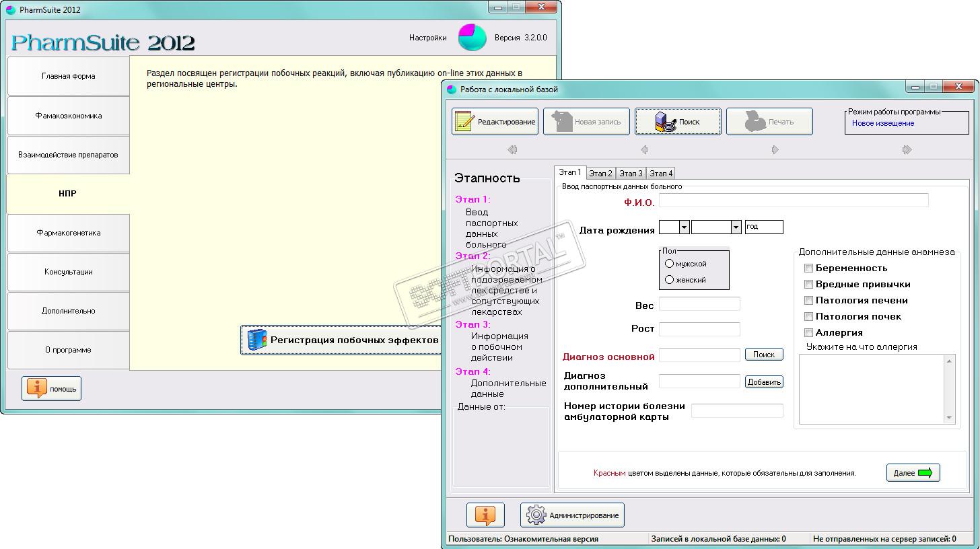This screenshot has height=549, width=980.
Task: Click Поиск button next to Диагноз основной
Action: point(764,355)
